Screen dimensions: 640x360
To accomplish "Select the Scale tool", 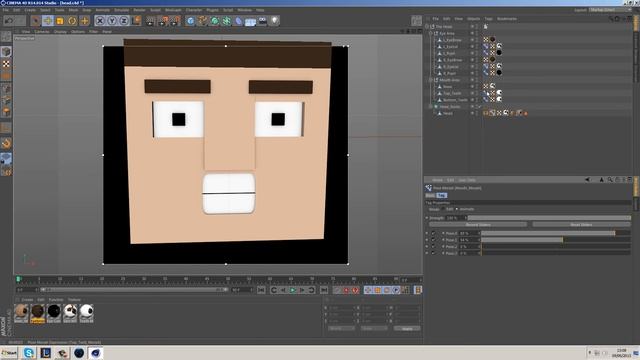I will coord(60,20).
